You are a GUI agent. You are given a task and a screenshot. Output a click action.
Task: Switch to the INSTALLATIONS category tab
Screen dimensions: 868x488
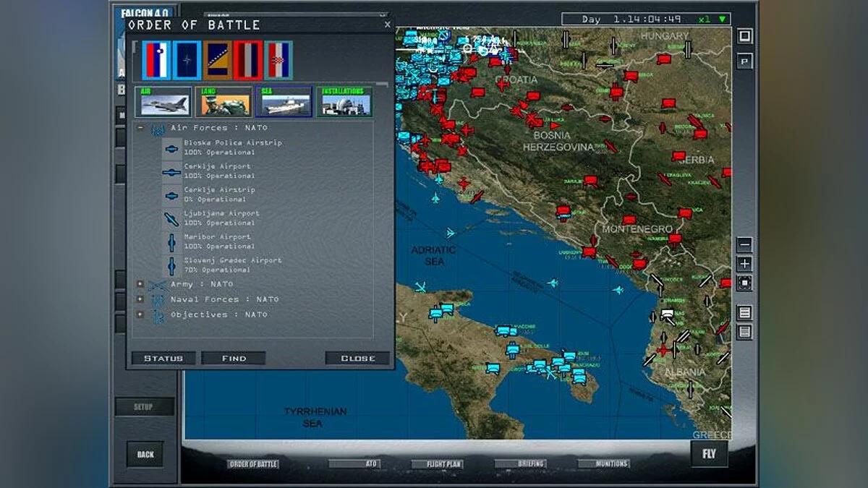(x=344, y=102)
